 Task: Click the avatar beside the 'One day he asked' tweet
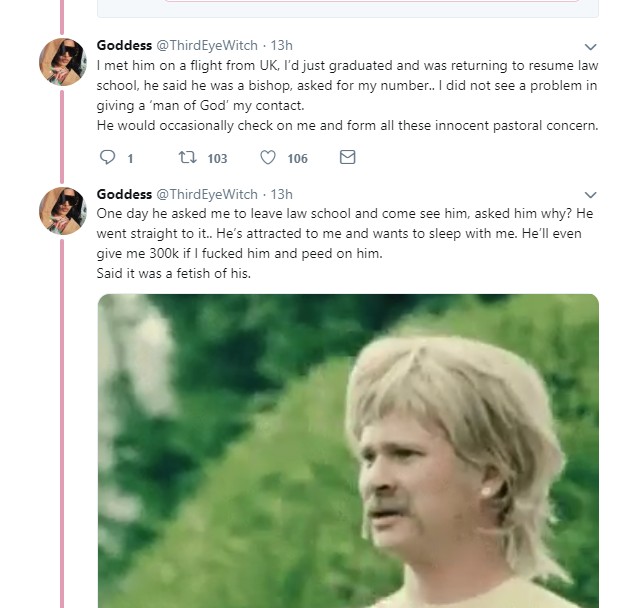pyautogui.click(x=62, y=211)
